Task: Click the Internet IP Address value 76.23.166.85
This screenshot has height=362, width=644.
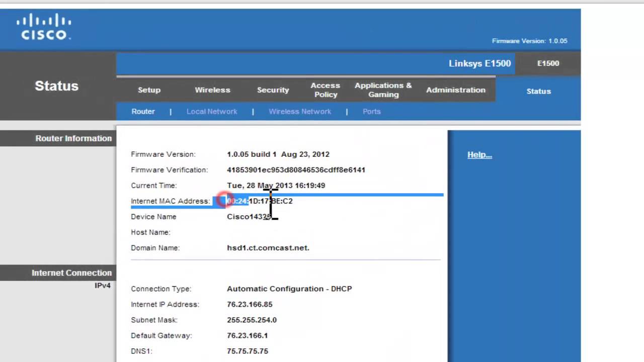Action: coord(250,304)
